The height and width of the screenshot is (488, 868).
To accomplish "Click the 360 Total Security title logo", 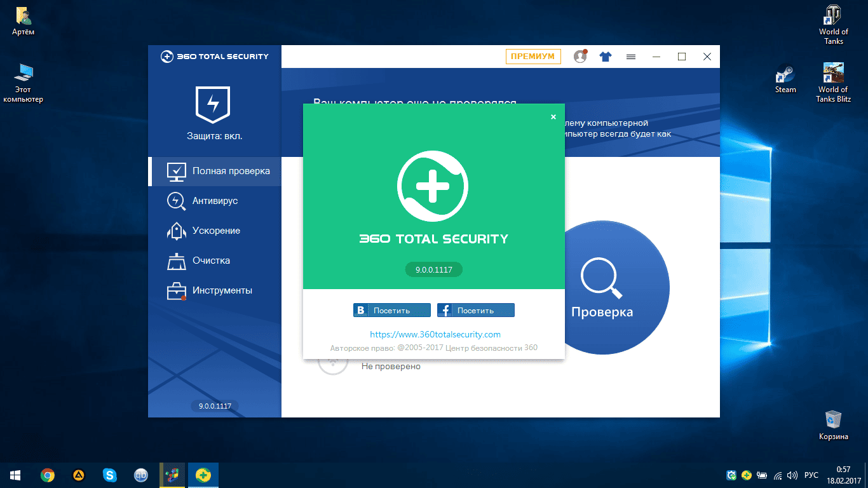I will click(x=215, y=57).
